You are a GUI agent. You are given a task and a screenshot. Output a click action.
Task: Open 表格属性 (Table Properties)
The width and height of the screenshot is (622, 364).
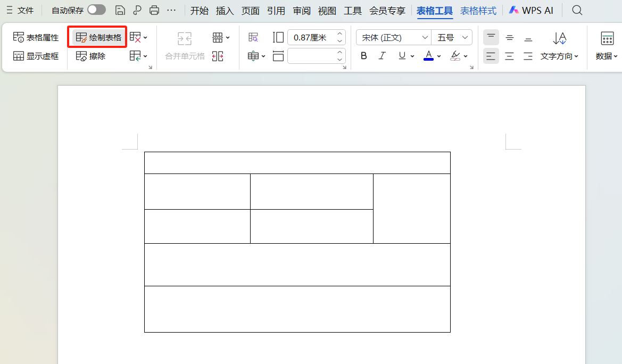click(x=36, y=37)
